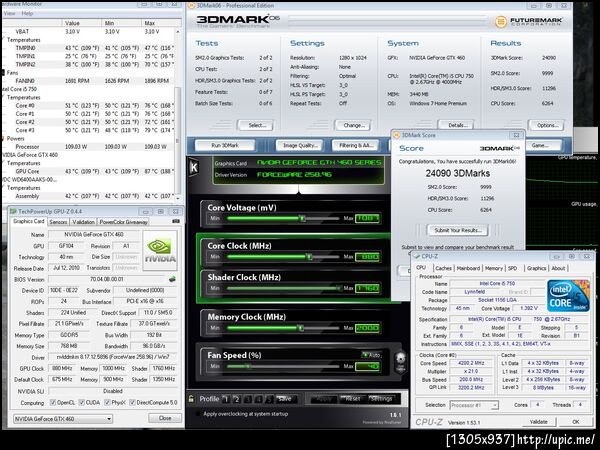Screen dimensions: 600x450
Task: Click the Core Voltage slider in Afterburner
Action: click(x=283, y=218)
